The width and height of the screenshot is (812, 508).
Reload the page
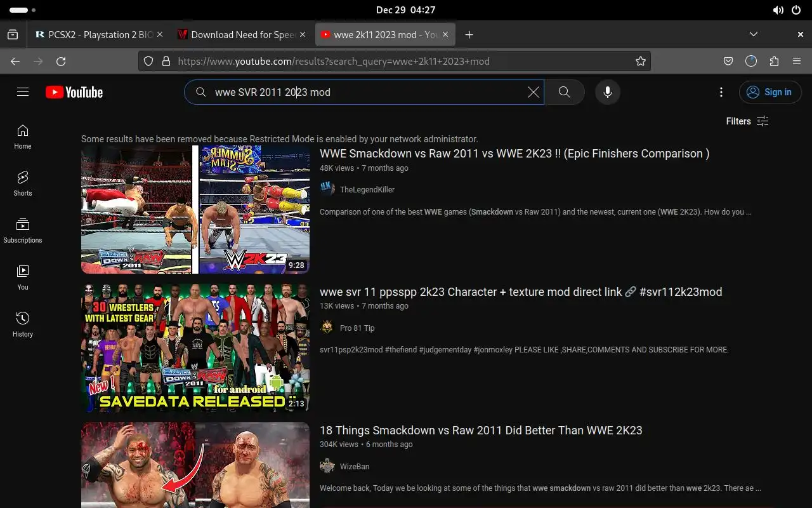click(61, 62)
